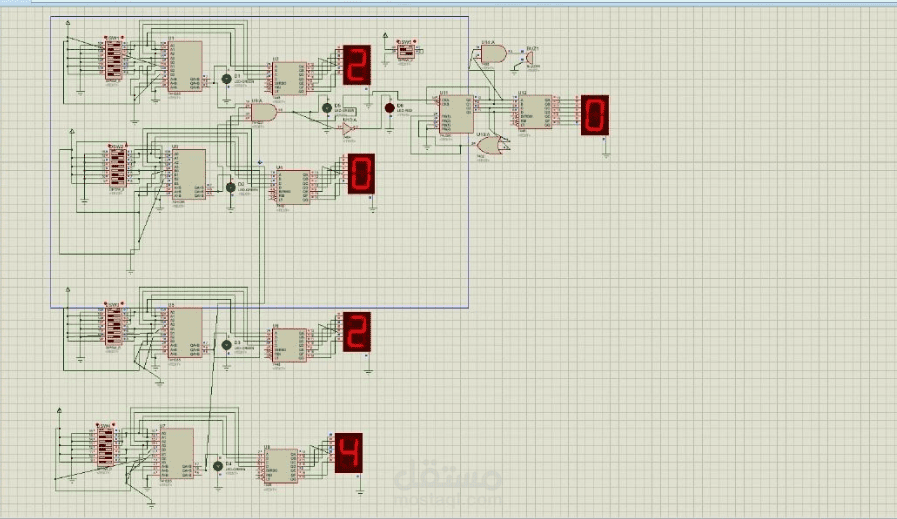Click green LED D4 near bottom circuit
This screenshot has height=519, width=897.
pyautogui.click(x=217, y=466)
